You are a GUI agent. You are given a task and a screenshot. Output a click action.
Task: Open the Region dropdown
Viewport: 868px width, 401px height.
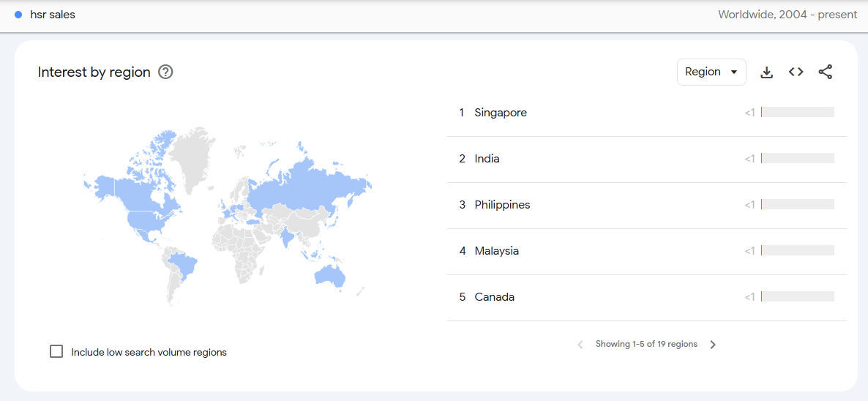711,72
